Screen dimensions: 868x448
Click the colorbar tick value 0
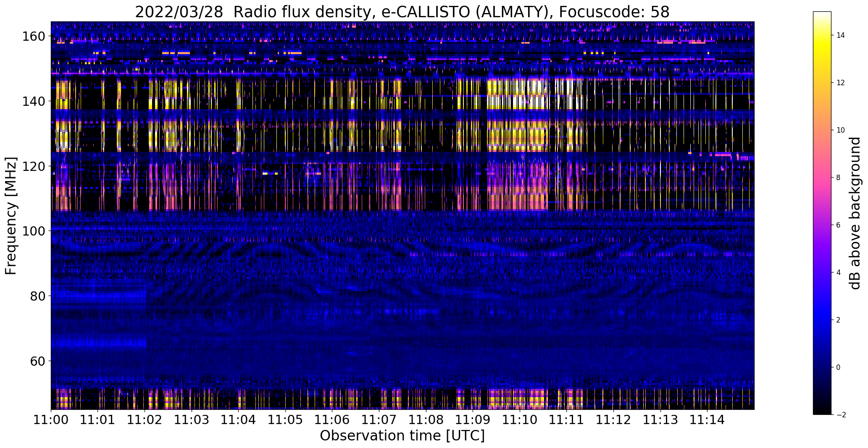838,367
